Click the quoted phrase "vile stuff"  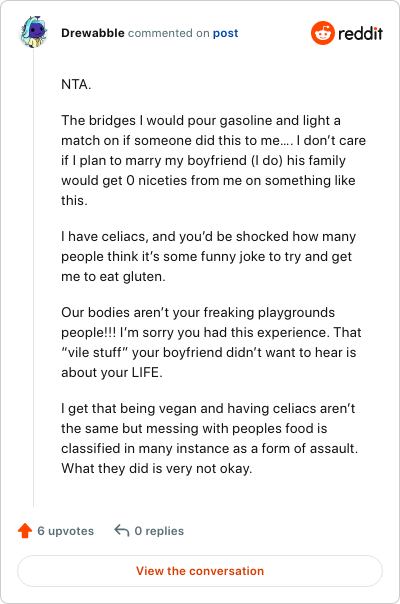point(94,352)
